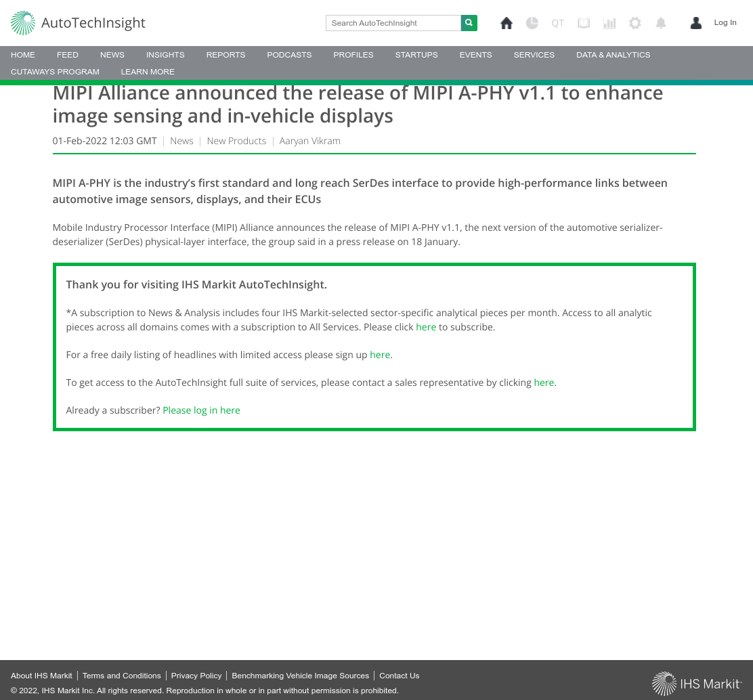Viewport: 753px width, 700px height.
Task: Click the pie chart icon in header
Action: tap(532, 23)
